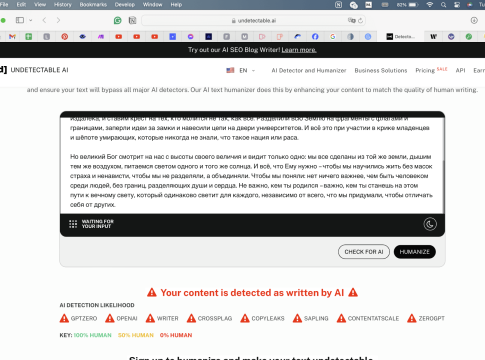The height and width of the screenshot is (360, 485).
Task: Go forward to next page
Action: [x=58, y=20]
